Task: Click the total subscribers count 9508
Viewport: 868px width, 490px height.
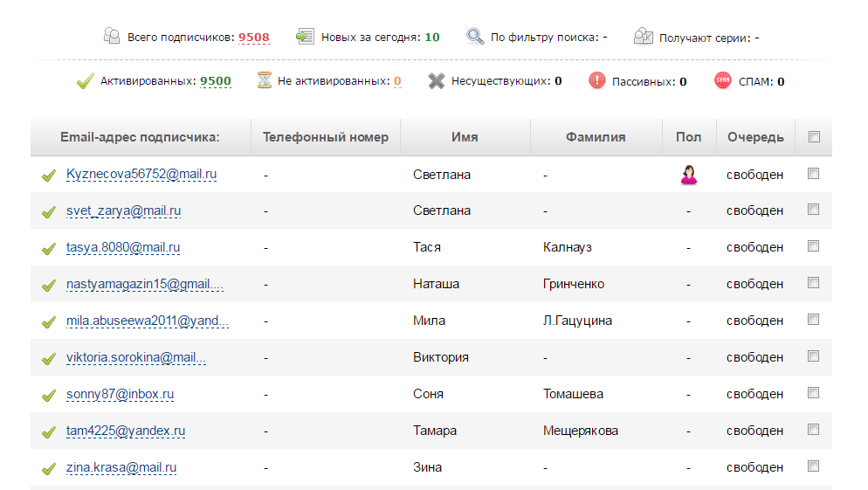Action: pos(253,37)
